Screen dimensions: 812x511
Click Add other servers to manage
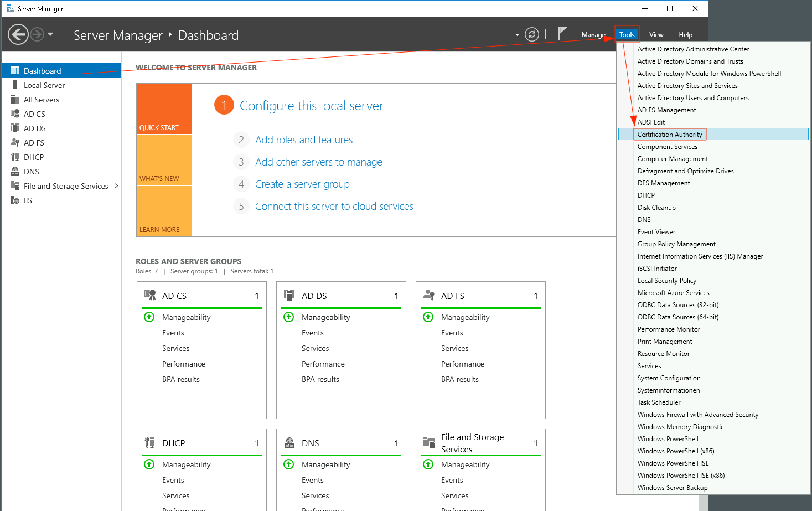318,162
